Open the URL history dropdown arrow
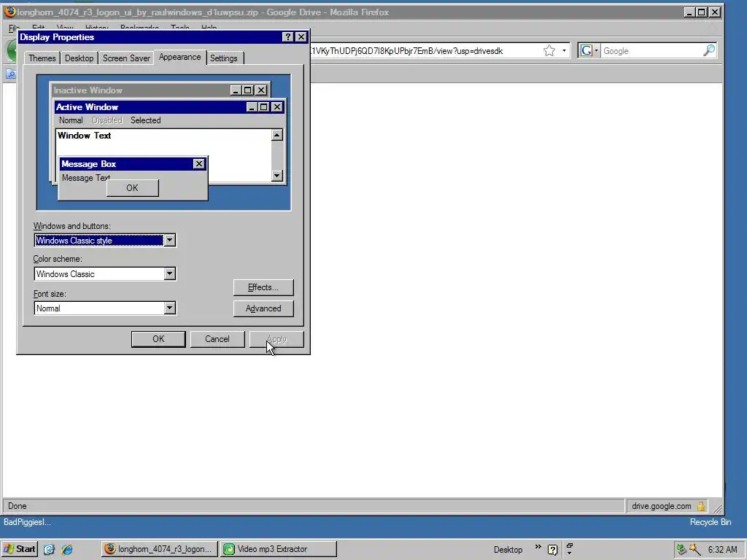 coord(564,50)
